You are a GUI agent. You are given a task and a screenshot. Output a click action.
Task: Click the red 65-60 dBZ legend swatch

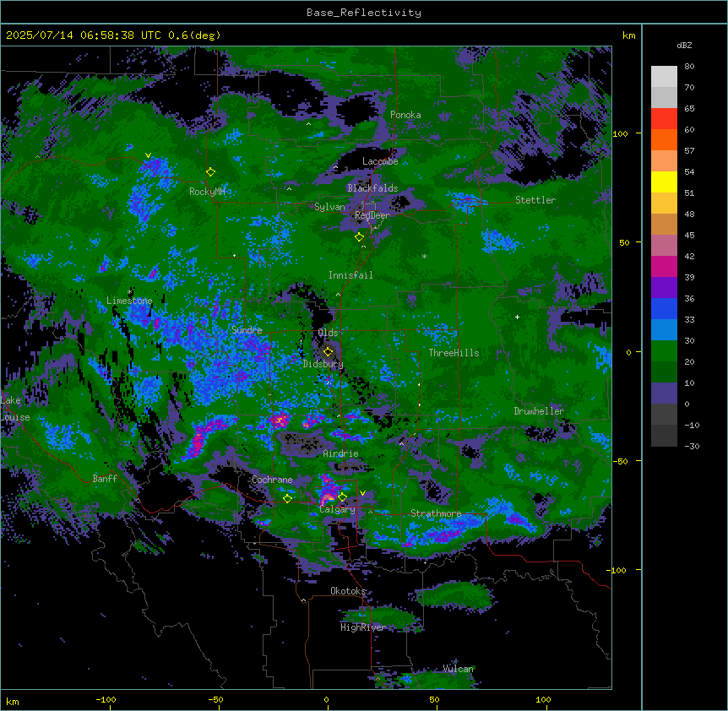(x=664, y=119)
